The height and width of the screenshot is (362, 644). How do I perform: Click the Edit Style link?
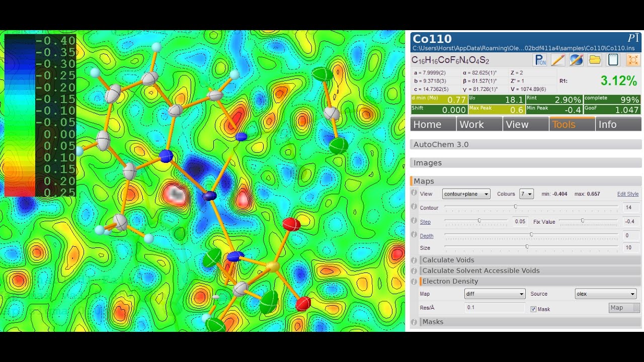click(628, 194)
